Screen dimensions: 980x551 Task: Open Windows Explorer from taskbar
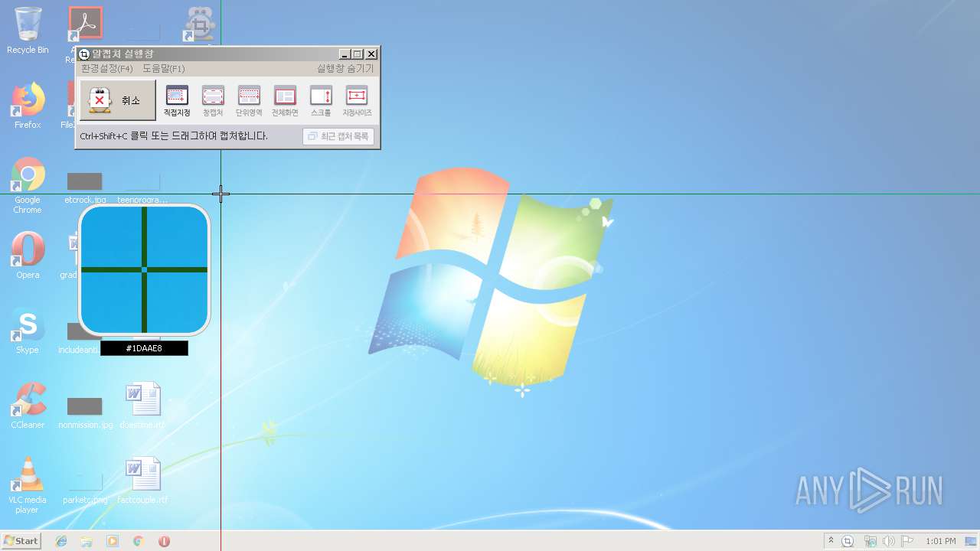(x=87, y=541)
